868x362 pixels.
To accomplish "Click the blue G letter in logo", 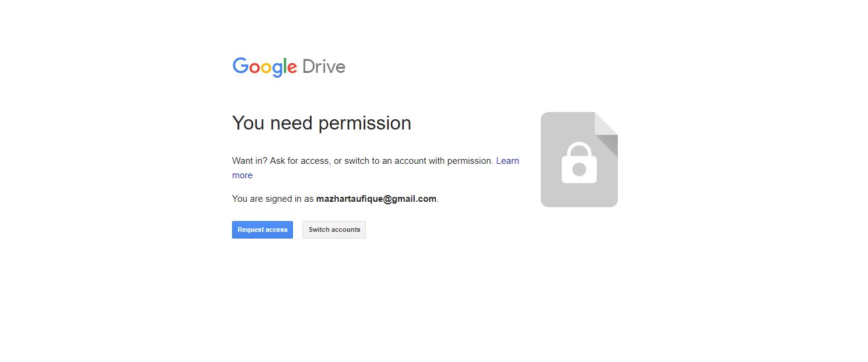I will [241, 66].
